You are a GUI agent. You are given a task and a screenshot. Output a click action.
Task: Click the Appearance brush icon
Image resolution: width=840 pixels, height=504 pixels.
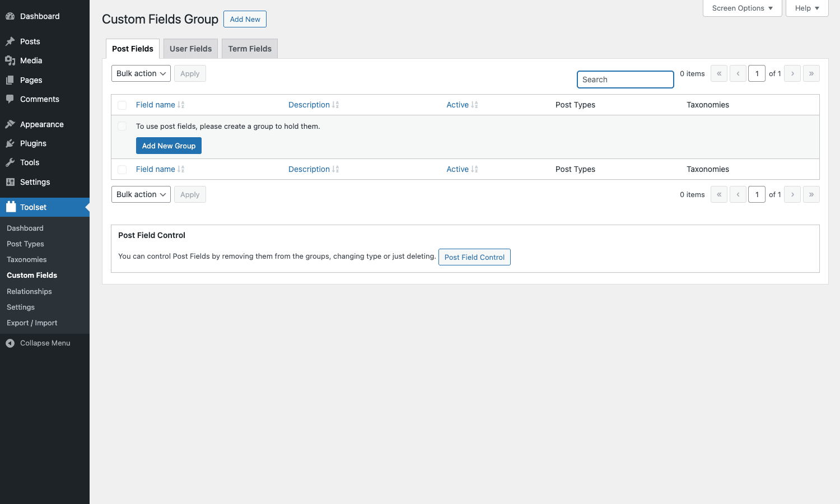tap(10, 124)
